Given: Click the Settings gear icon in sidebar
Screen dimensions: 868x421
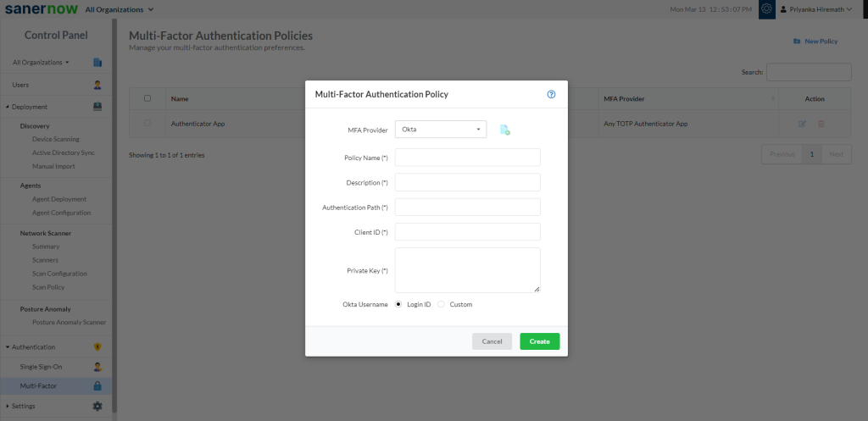Looking at the screenshot, I should point(97,407).
